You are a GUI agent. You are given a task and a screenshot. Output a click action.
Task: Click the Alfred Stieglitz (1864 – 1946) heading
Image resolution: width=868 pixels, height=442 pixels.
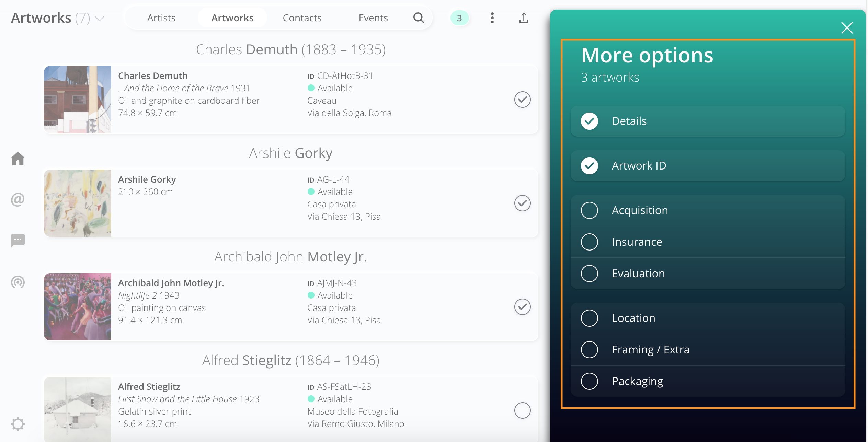[291, 360]
